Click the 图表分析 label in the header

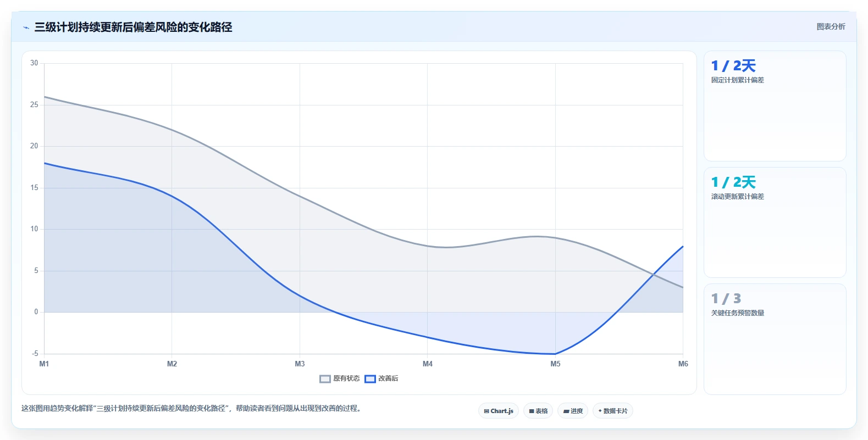tap(831, 26)
